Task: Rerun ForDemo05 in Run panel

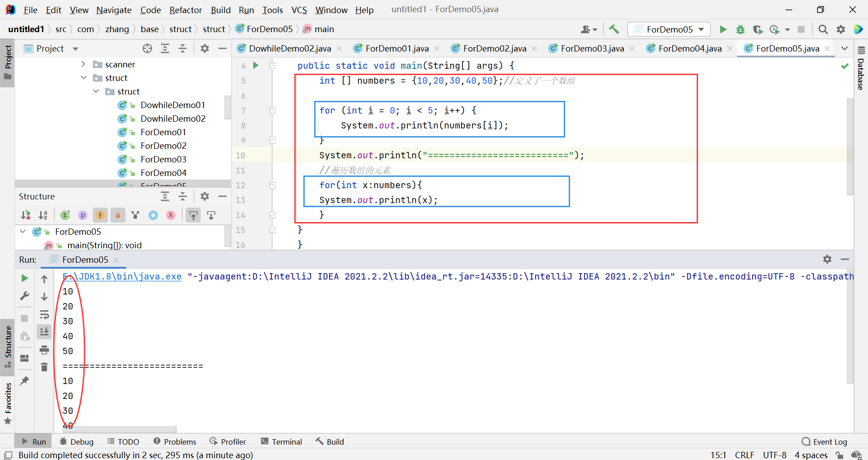Action: tap(25, 278)
